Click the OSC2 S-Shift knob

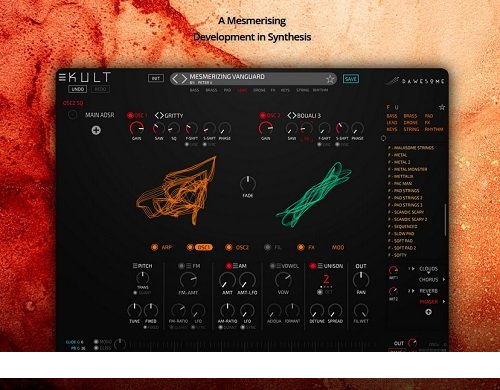(x=342, y=129)
